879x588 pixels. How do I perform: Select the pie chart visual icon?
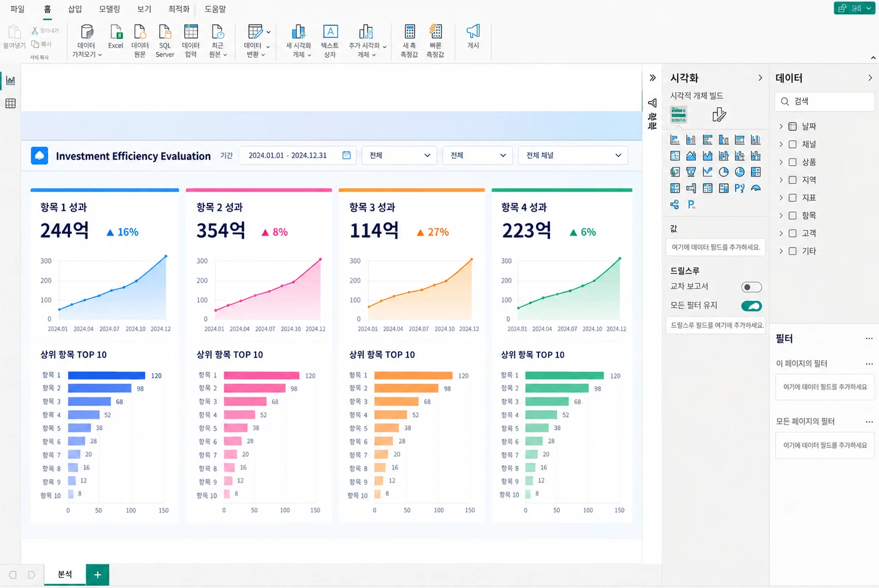pyautogui.click(x=724, y=172)
